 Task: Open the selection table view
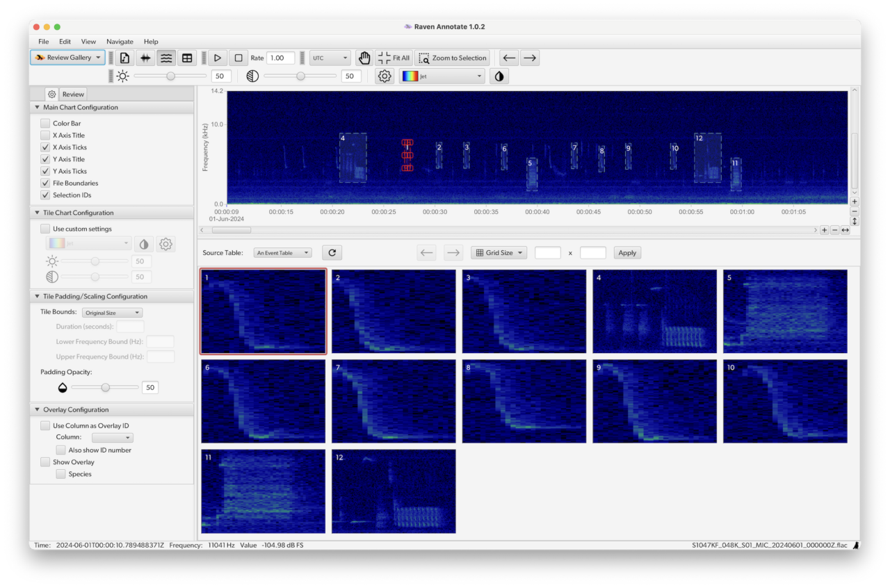186,58
